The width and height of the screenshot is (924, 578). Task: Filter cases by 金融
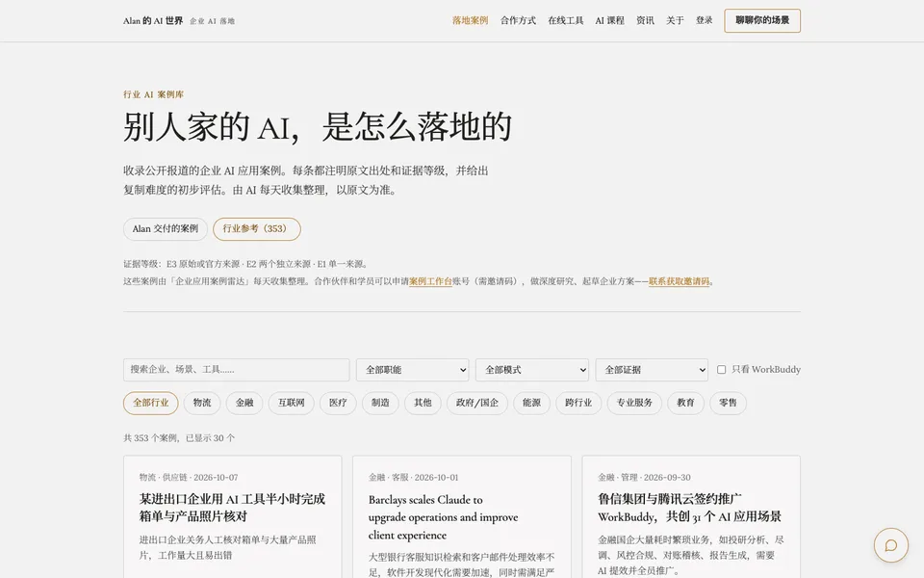pos(244,403)
